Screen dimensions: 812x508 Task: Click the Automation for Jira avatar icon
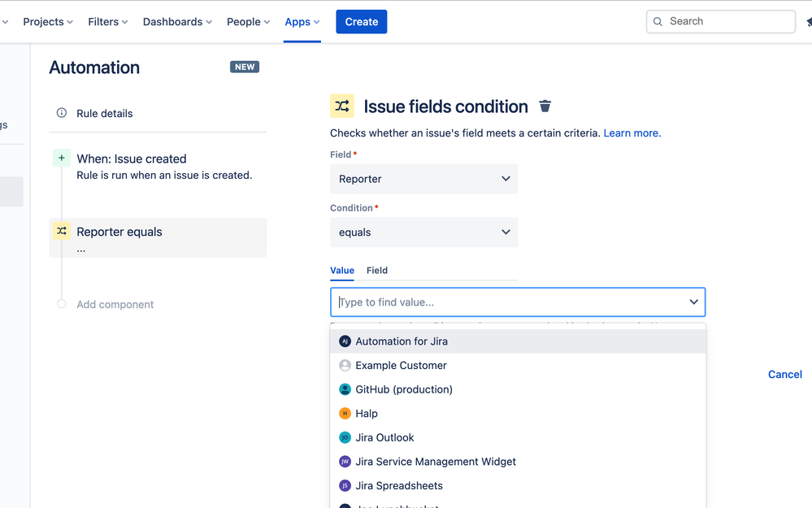(345, 341)
